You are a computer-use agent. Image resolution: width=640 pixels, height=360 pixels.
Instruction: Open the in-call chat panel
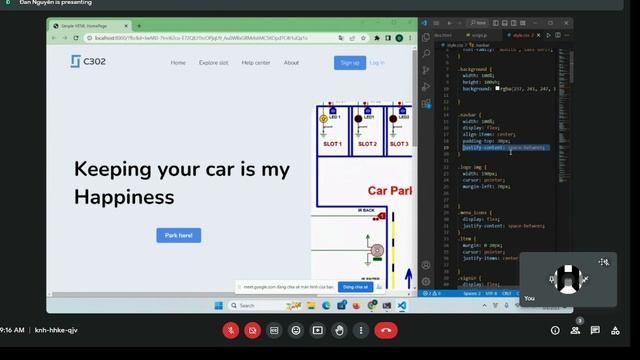tap(595, 331)
